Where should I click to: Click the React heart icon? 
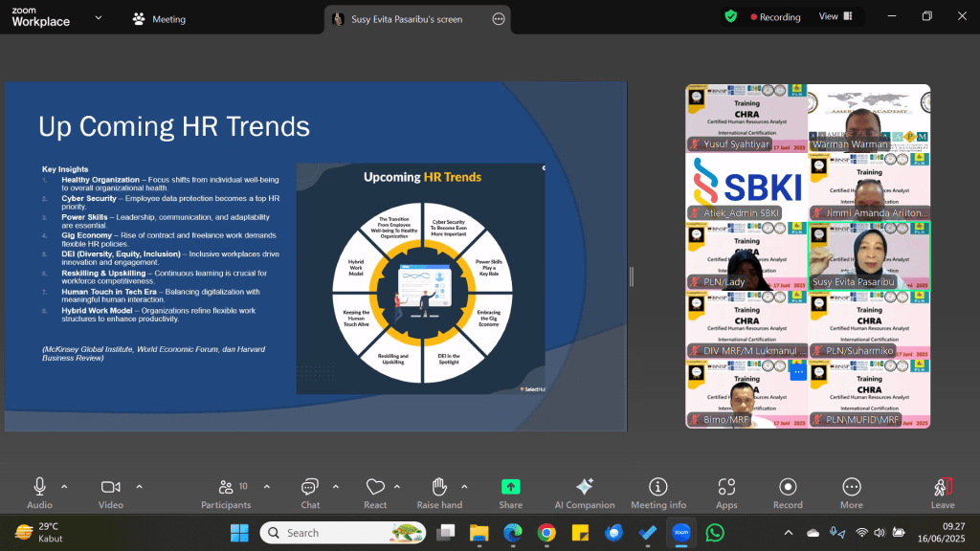point(375,487)
